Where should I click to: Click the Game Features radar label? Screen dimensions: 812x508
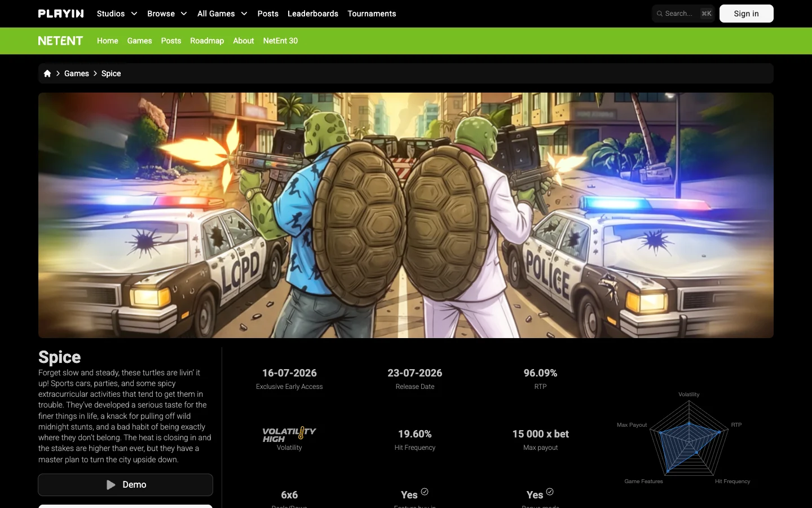[x=643, y=481]
